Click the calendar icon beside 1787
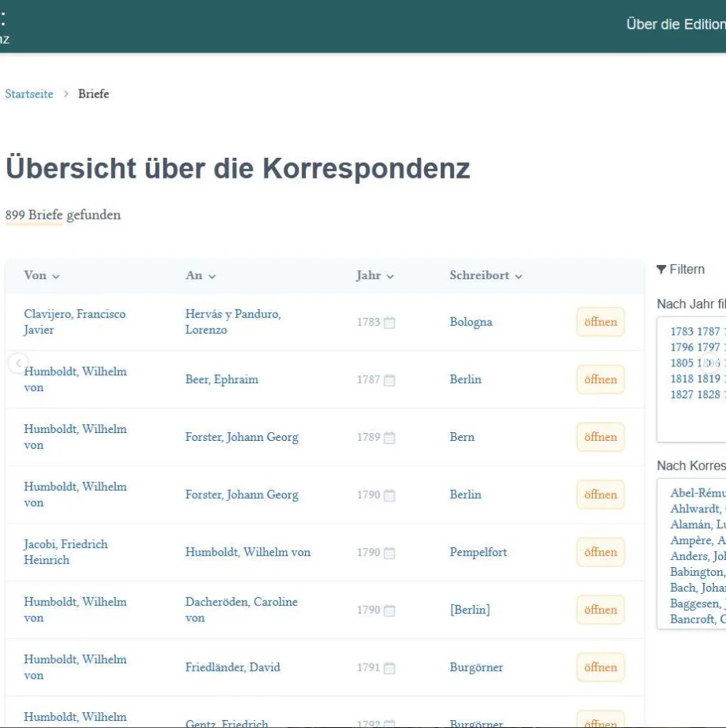 [x=389, y=380]
